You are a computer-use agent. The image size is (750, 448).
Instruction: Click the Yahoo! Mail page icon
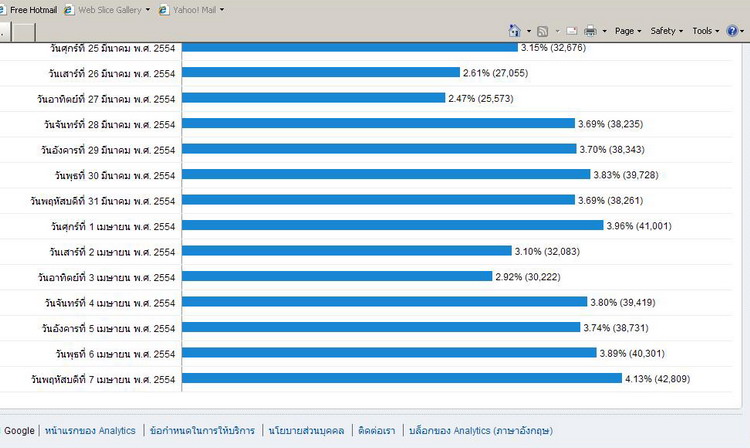164,10
